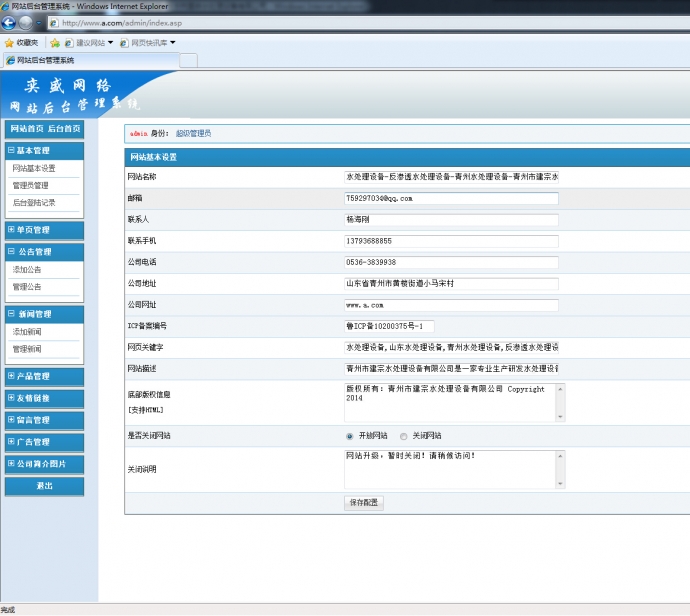Click the 网页快讯库 icon in favorites bar
The height and width of the screenshot is (616, 690).
[x=124, y=43]
